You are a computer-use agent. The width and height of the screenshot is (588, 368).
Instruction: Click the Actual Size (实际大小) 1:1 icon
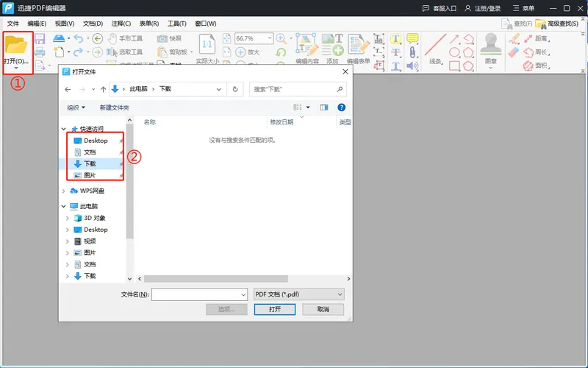pyautogui.click(x=207, y=44)
